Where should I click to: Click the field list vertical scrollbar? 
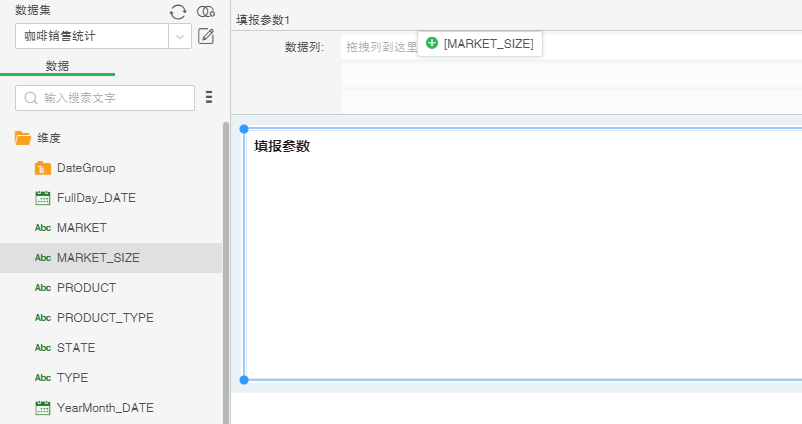226,270
